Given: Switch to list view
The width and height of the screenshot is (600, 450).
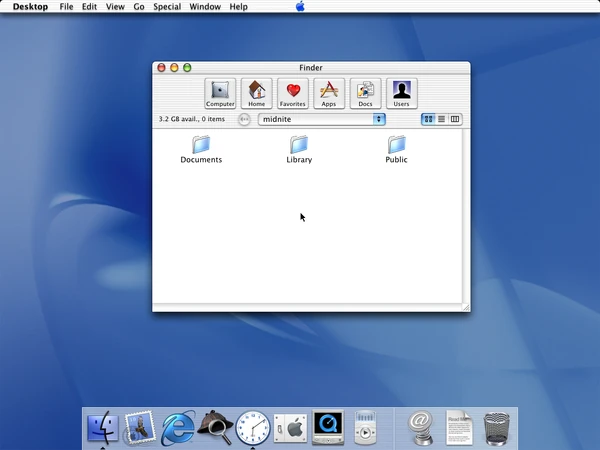Looking at the screenshot, I should (x=441, y=119).
